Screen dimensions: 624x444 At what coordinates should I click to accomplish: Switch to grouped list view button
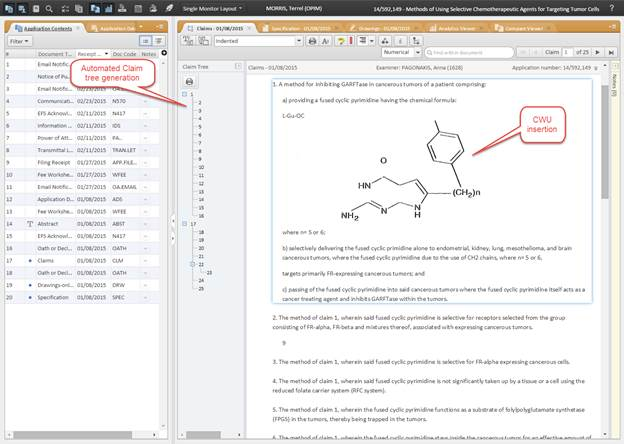coord(159,41)
